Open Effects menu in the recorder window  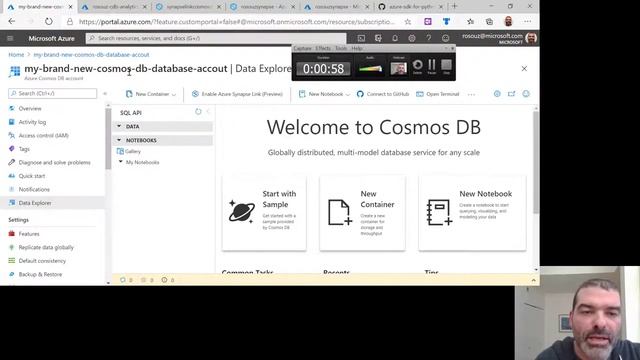323,48
